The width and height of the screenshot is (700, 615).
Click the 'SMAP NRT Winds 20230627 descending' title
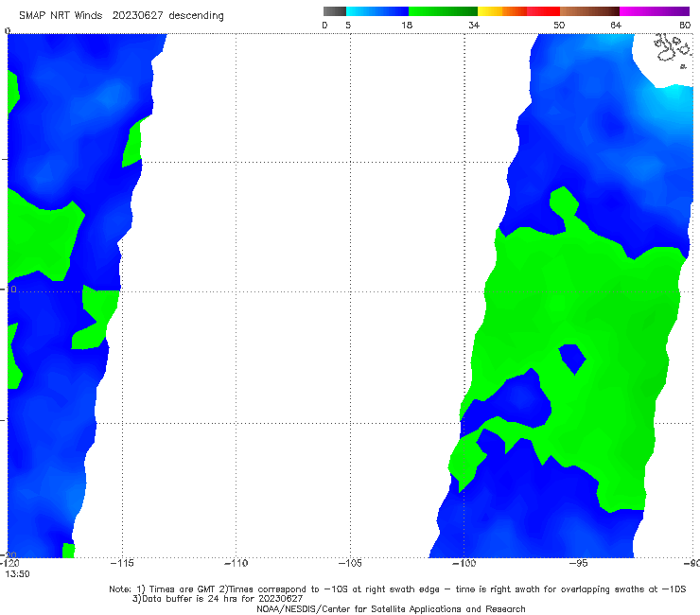pos(121,15)
